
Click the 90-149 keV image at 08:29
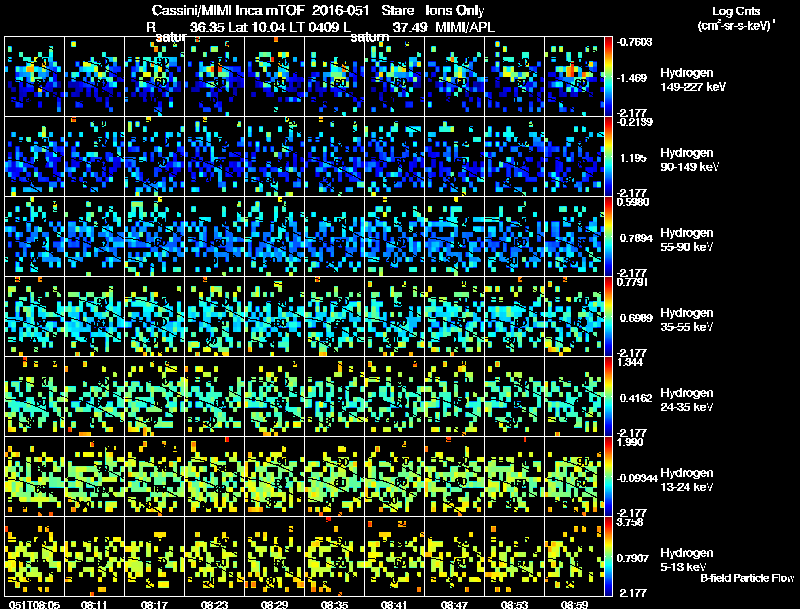pos(275,157)
